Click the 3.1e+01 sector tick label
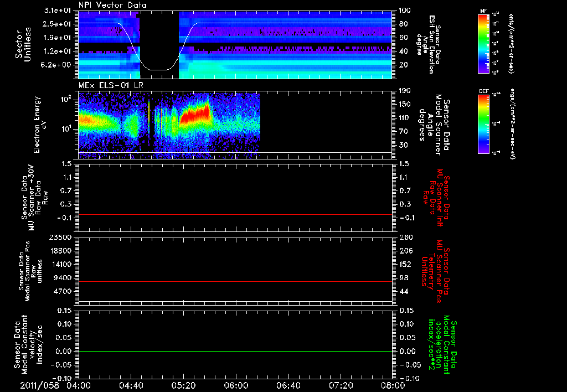The image size is (567, 392). click(58, 11)
